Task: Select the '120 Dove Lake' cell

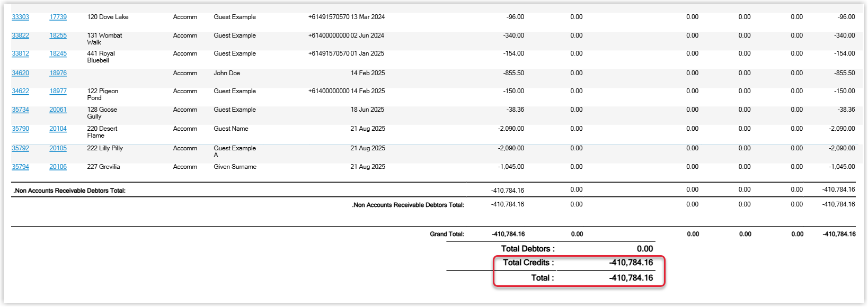Action: point(108,17)
